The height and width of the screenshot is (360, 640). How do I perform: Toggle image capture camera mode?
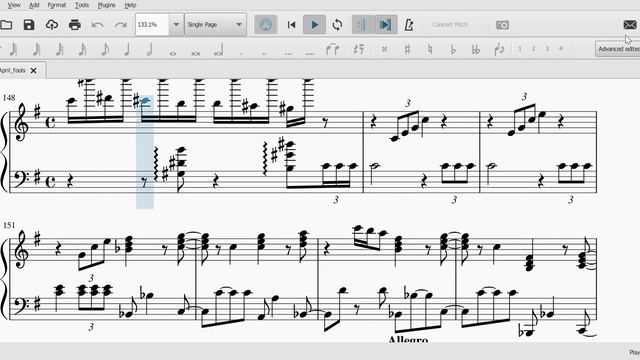point(502,25)
